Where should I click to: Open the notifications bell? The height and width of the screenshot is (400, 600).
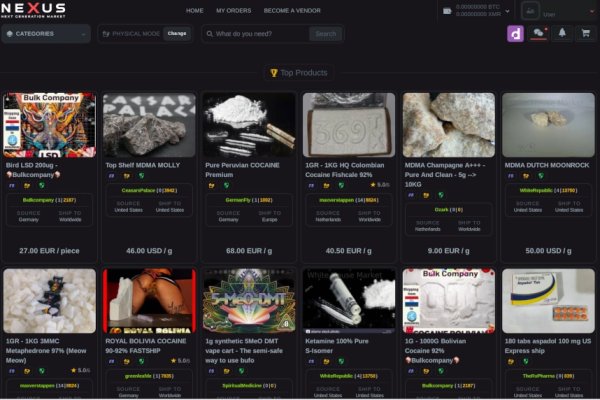point(562,33)
